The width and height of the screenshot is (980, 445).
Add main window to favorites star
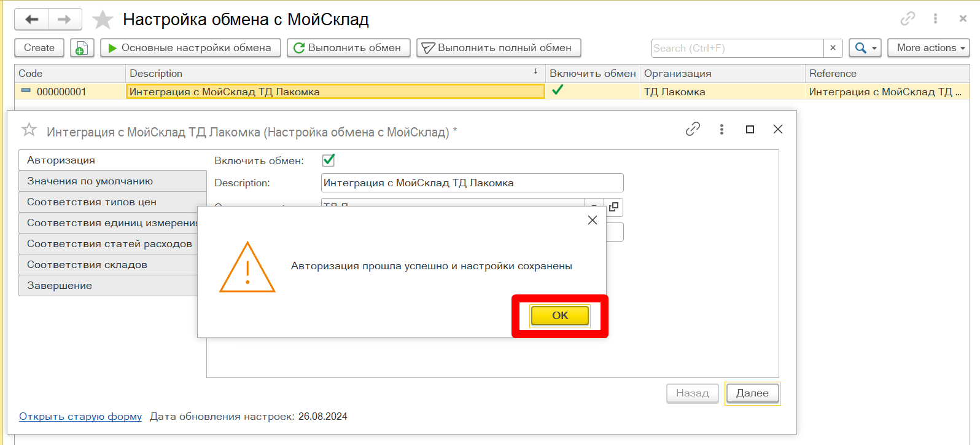(x=103, y=20)
